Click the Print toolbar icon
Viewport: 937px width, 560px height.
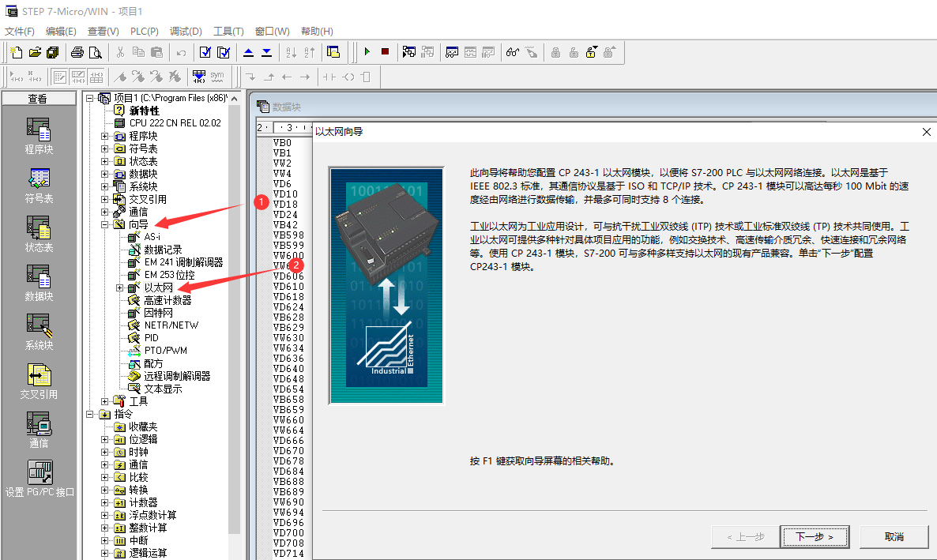(x=77, y=53)
